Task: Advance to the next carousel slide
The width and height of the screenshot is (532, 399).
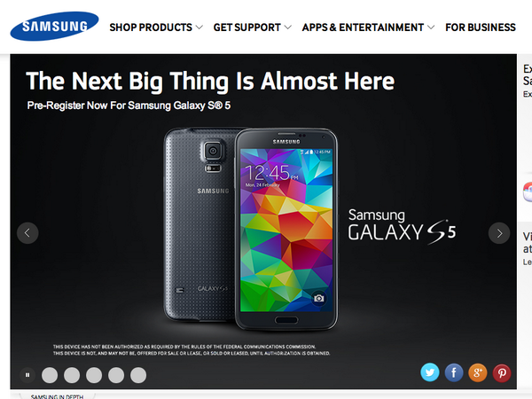Action: [x=499, y=233]
